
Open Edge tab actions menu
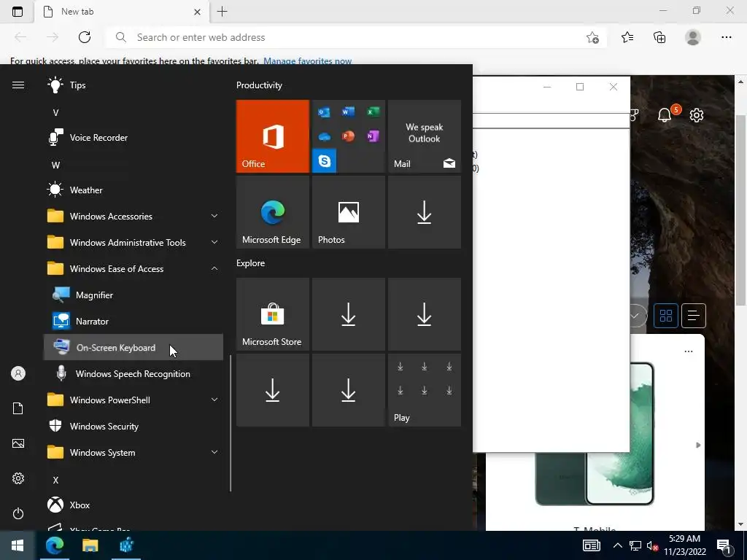coord(18,12)
